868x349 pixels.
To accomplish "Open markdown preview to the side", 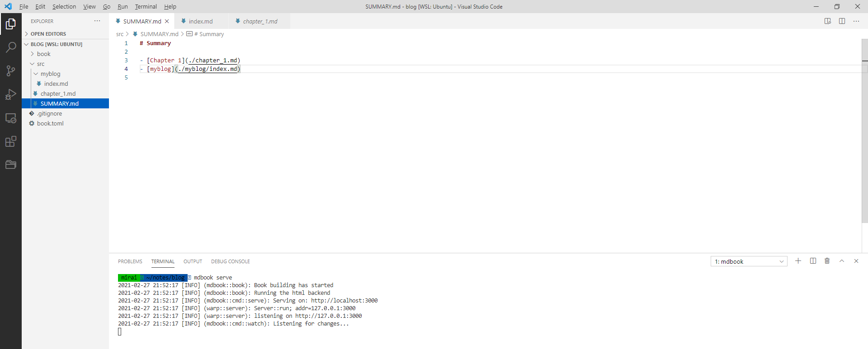I will click(828, 21).
